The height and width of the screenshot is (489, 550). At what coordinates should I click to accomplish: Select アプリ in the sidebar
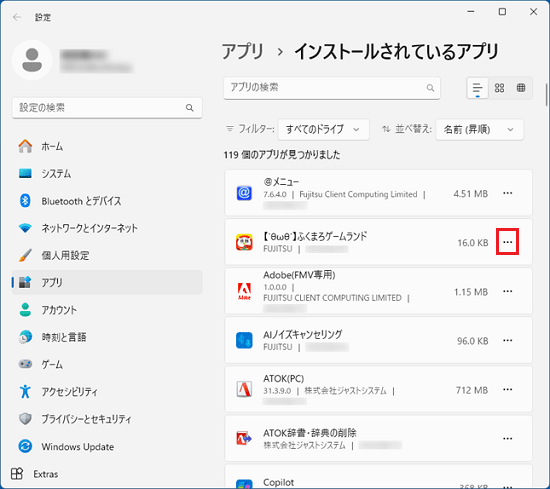(x=107, y=282)
